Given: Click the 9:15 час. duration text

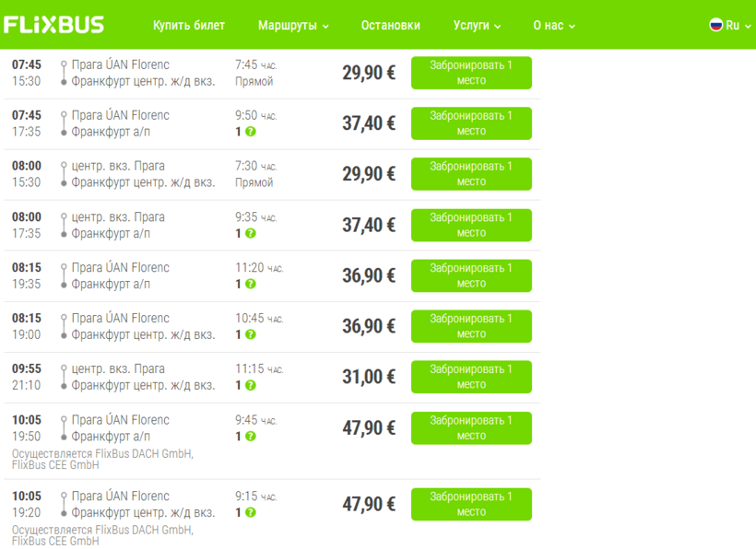Looking at the screenshot, I should (x=256, y=496).
